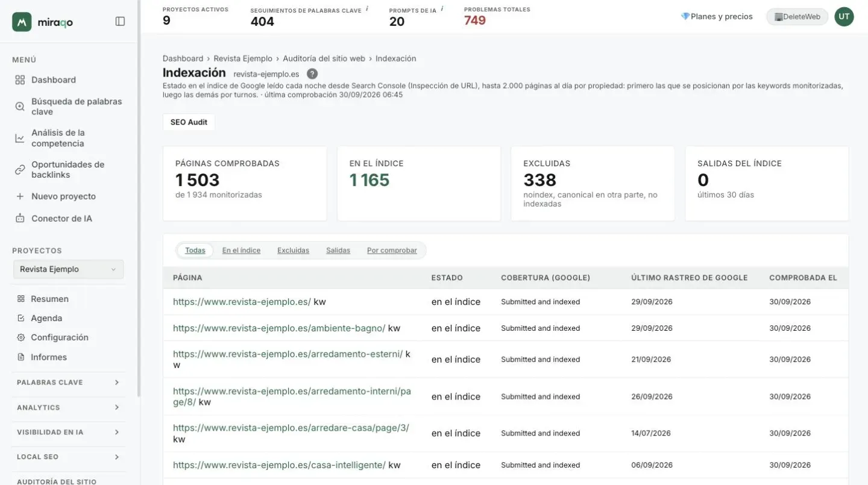Click the SEO Audit button
Screen dimensions: 868x485
coord(189,122)
